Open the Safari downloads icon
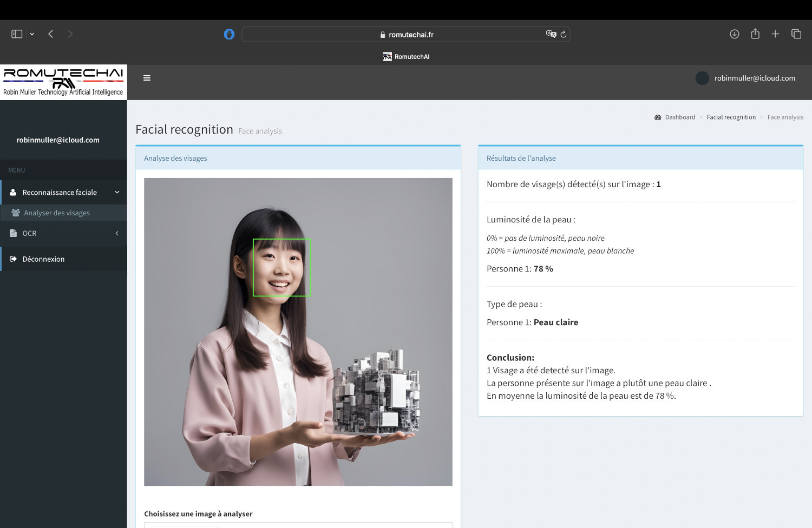Screen dimensions: 812x528 734,34
